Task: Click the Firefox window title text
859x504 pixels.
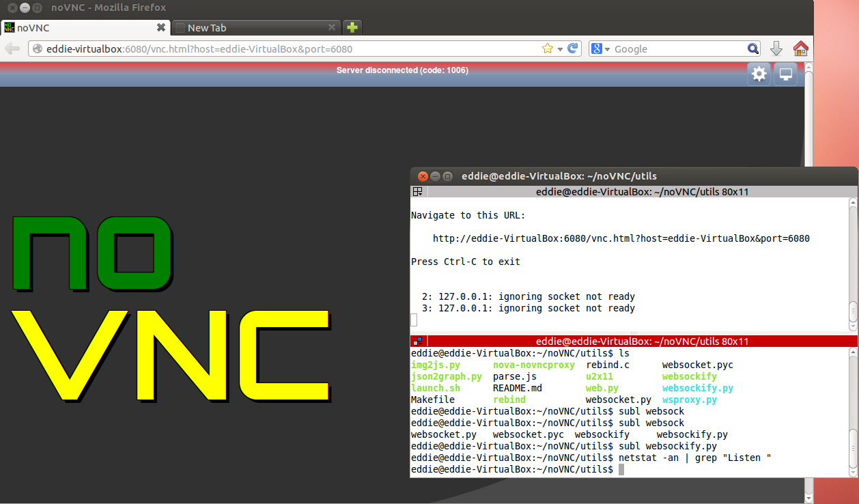Action: [x=109, y=8]
